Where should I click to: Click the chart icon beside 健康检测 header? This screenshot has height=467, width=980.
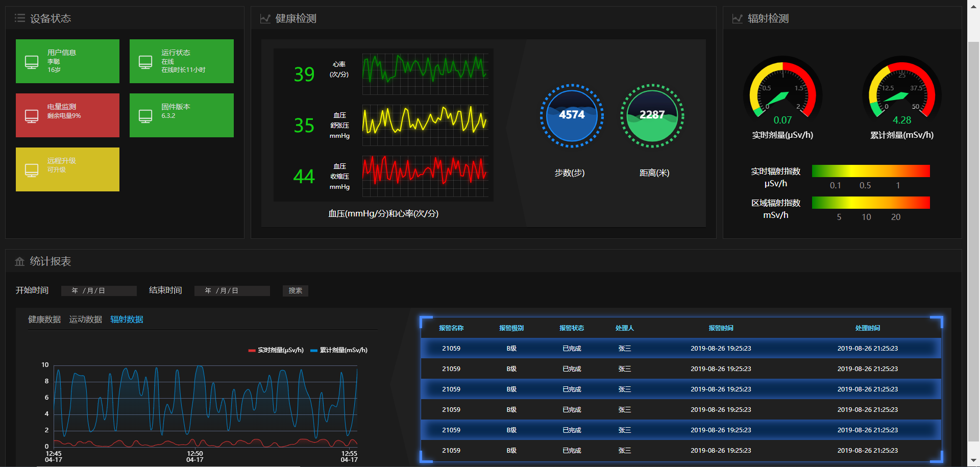(265, 19)
